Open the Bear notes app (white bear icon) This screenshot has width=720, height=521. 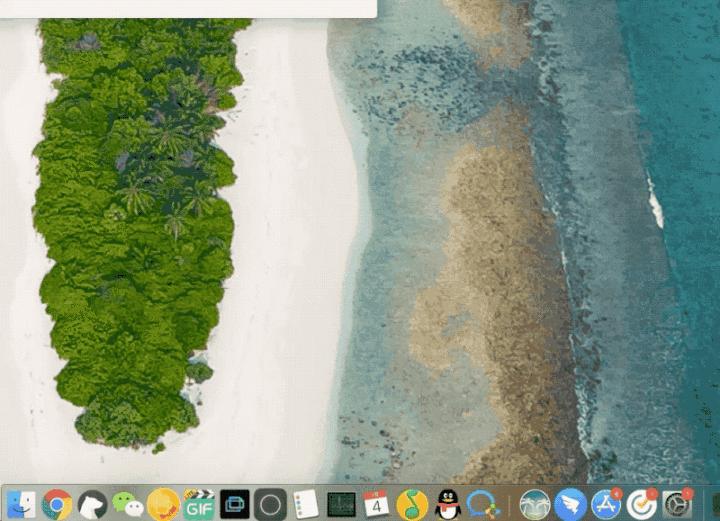[x=92, y=505]
